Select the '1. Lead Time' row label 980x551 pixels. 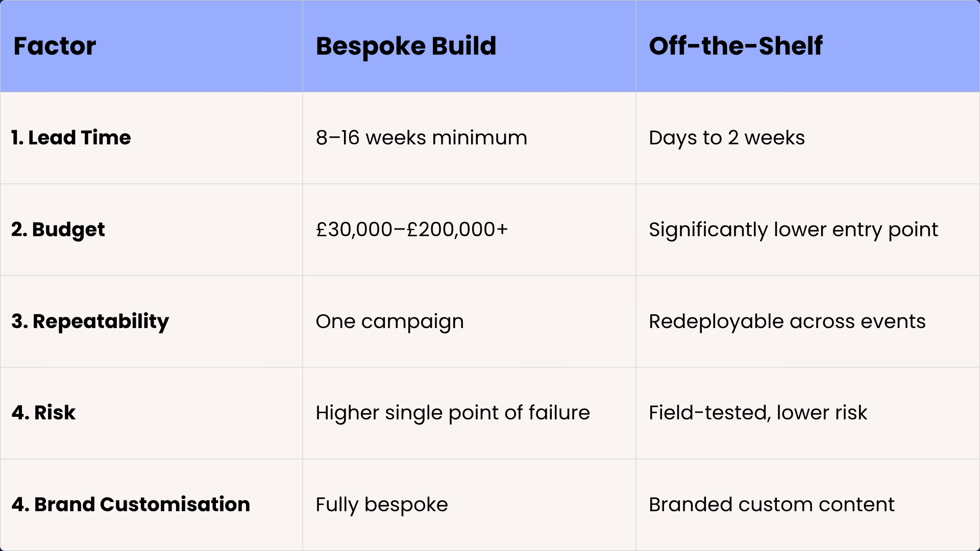71,138
